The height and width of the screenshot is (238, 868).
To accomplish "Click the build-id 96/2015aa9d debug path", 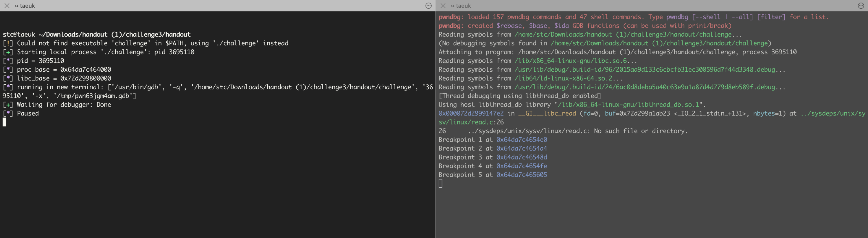I will pos(645,70).
